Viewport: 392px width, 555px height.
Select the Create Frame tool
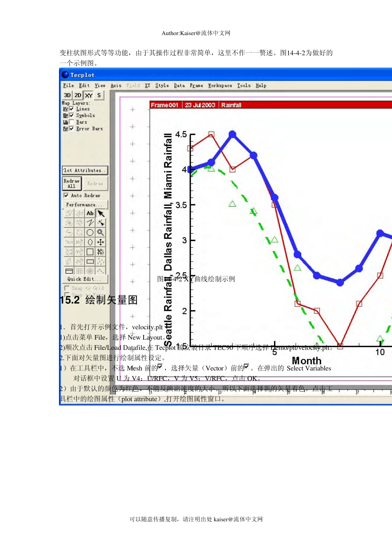click(69, 271)
